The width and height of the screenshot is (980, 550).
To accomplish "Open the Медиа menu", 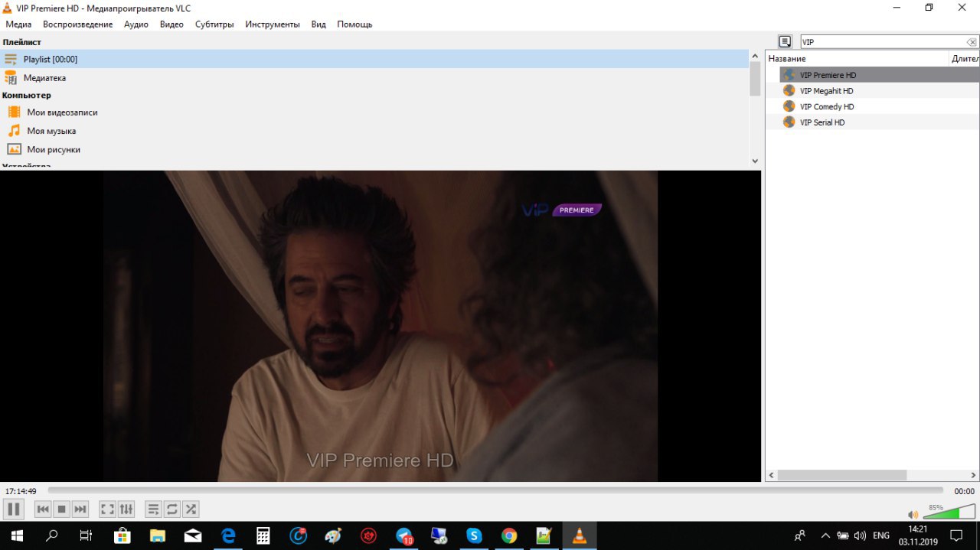I will pyautogui.click(x=18, y=24).
